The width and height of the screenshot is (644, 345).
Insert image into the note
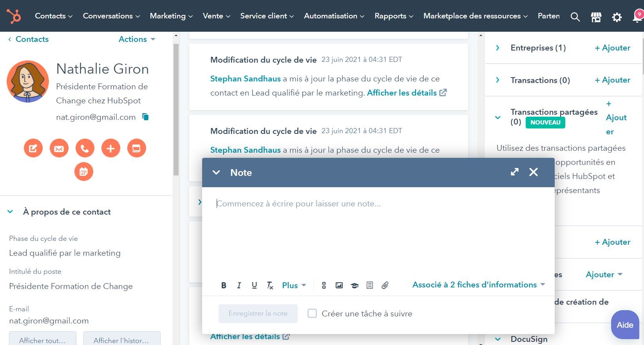pos(339,285)
